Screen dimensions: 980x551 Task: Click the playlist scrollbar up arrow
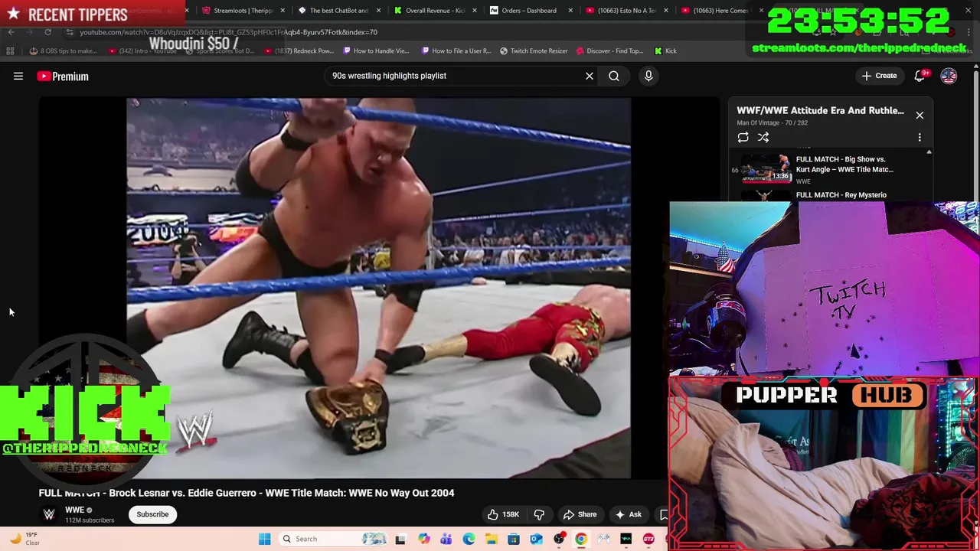click(929, 152)
